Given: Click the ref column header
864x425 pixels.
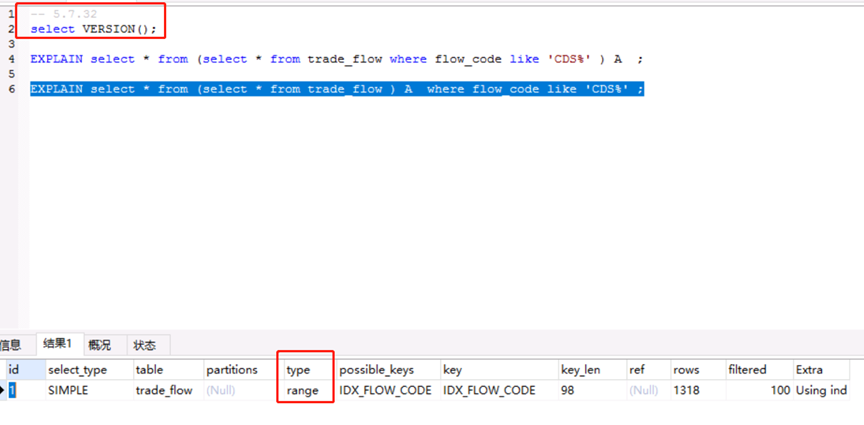Looking at the screenshot, I should click(649, 370).
